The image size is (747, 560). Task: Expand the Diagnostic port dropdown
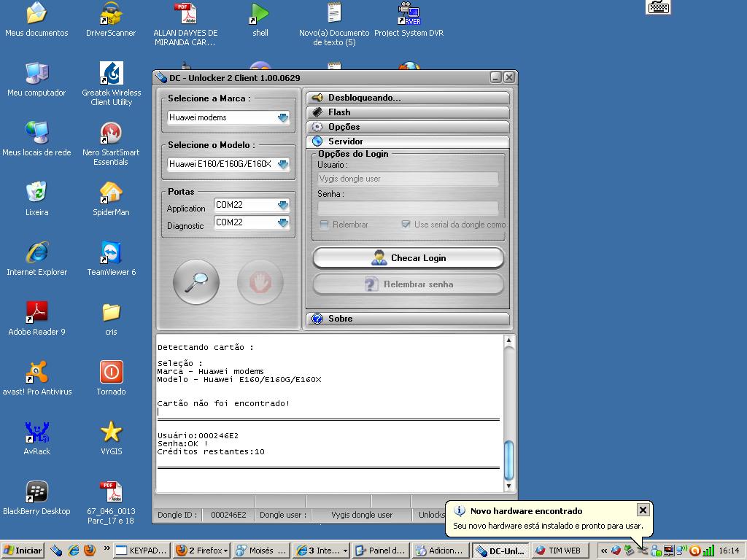click(x=283, y=222)
